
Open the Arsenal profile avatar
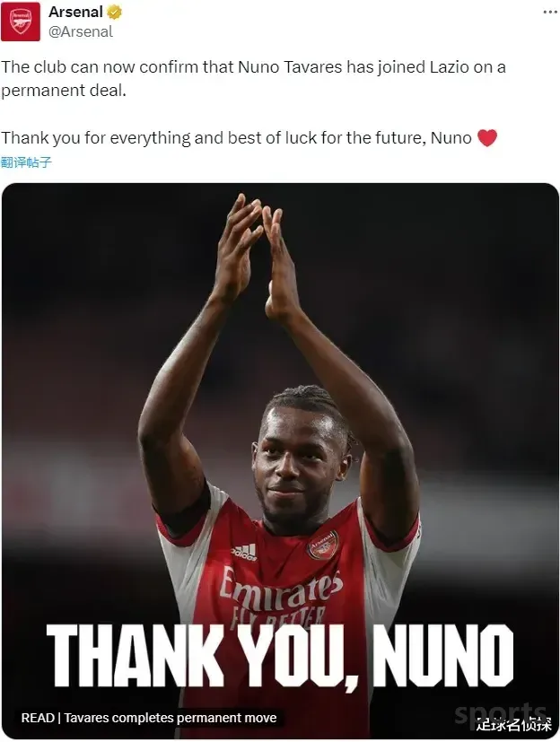[x=21, y=21]
